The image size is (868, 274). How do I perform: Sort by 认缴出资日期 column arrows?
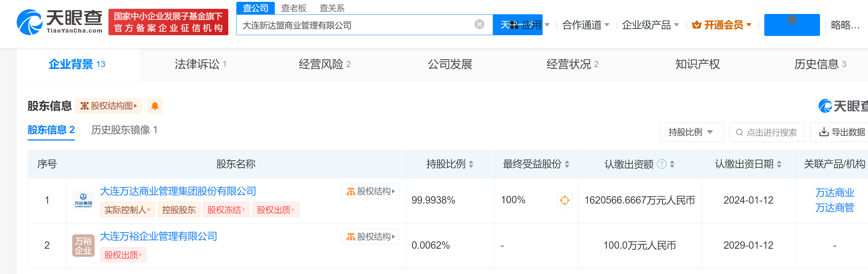(x=779, y=164)
